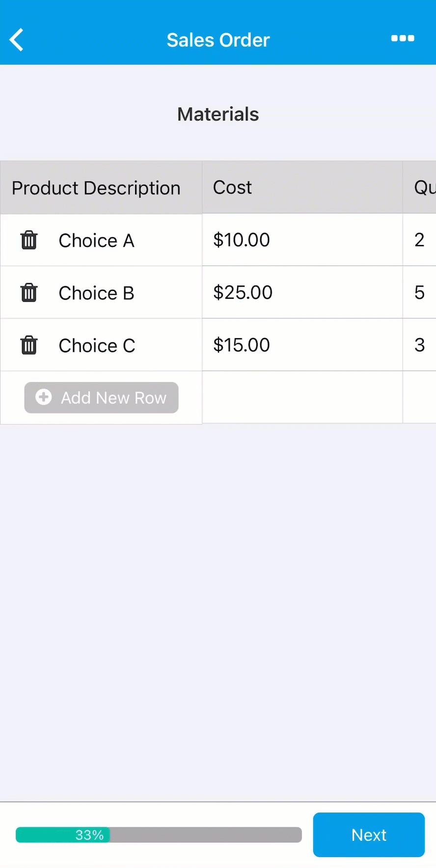Tap quantity 5 in Choice B row
This screenshot has width=436, height=868.
point(419,292)
